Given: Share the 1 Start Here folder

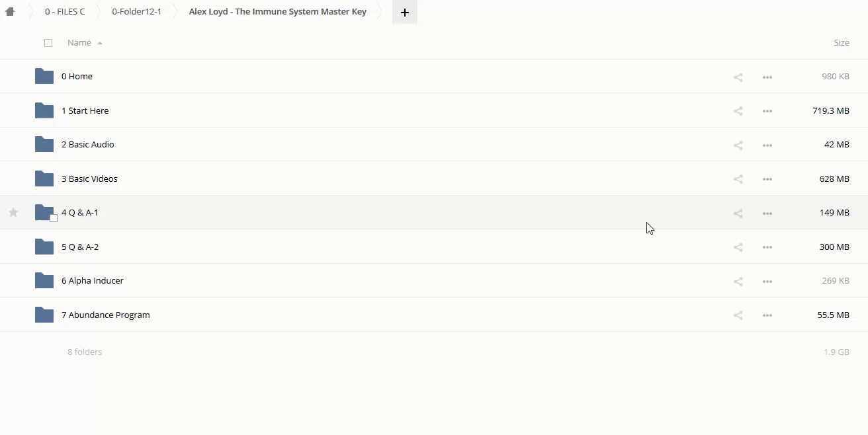Looking at the screenshot, I should [x=738, y=111].
